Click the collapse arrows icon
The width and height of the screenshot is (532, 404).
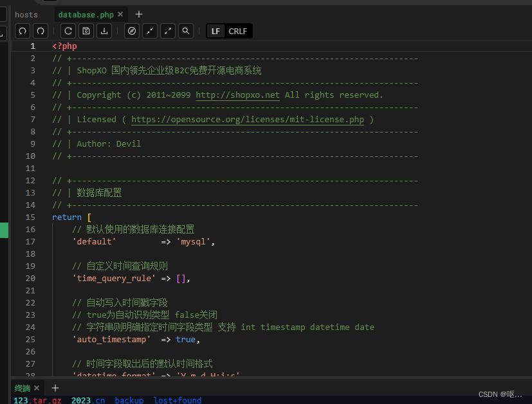(149, 31)
